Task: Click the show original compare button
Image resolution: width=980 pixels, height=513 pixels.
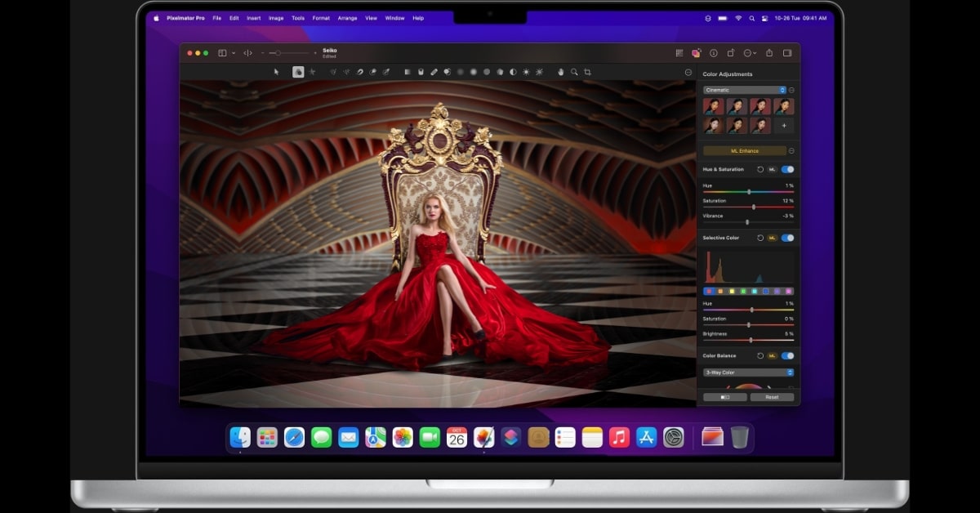Action: click(x=725, y=397)
